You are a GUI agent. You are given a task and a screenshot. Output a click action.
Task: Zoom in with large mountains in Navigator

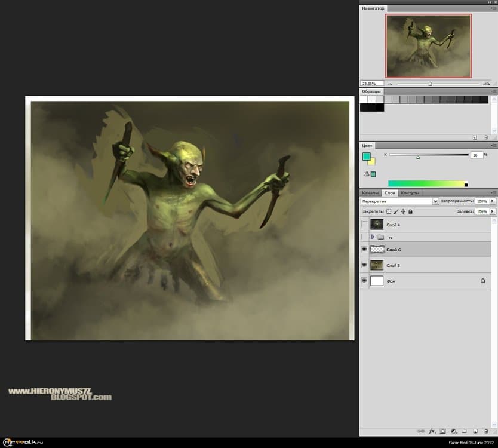(x=486, y=84)
